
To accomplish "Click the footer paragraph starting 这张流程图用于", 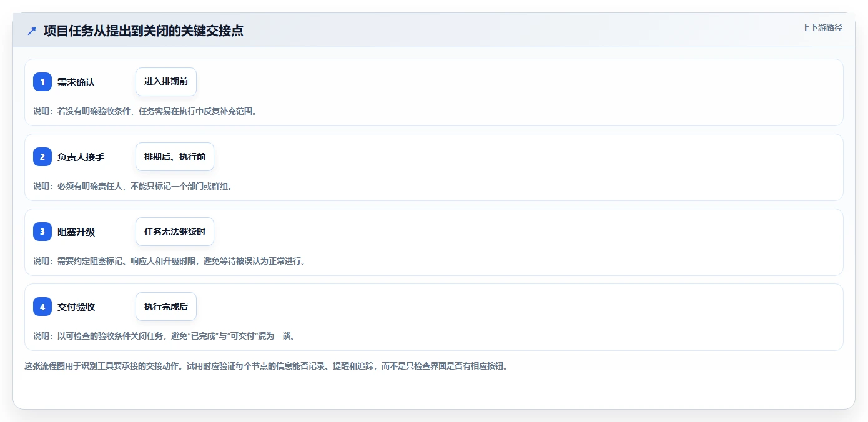I will [266, 366].
